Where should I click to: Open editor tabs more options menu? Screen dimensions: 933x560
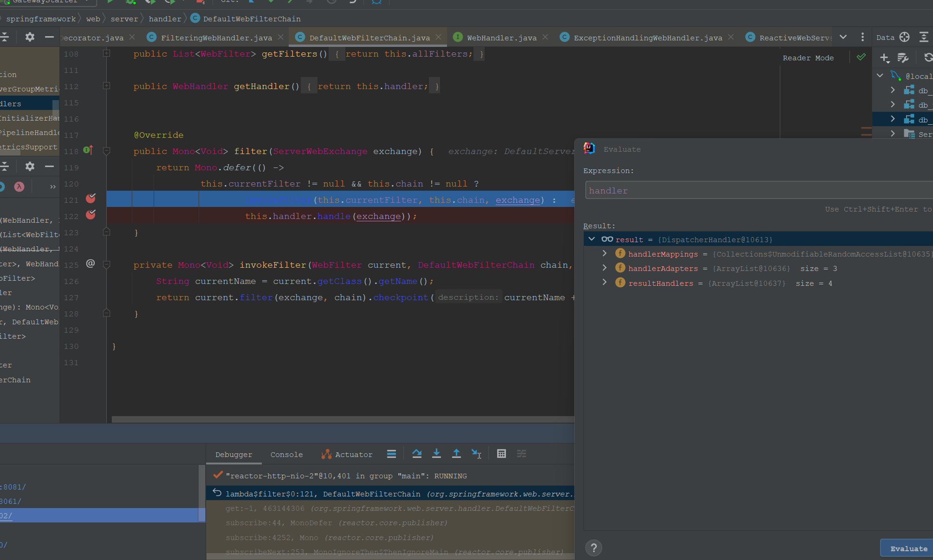(x=862, y=37)
